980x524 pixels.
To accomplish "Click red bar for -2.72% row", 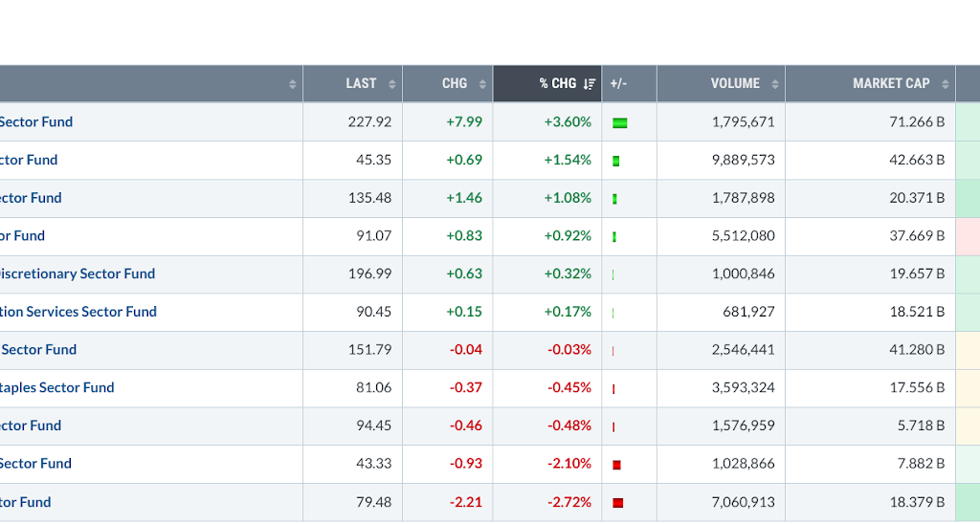I will coord(618,503).
